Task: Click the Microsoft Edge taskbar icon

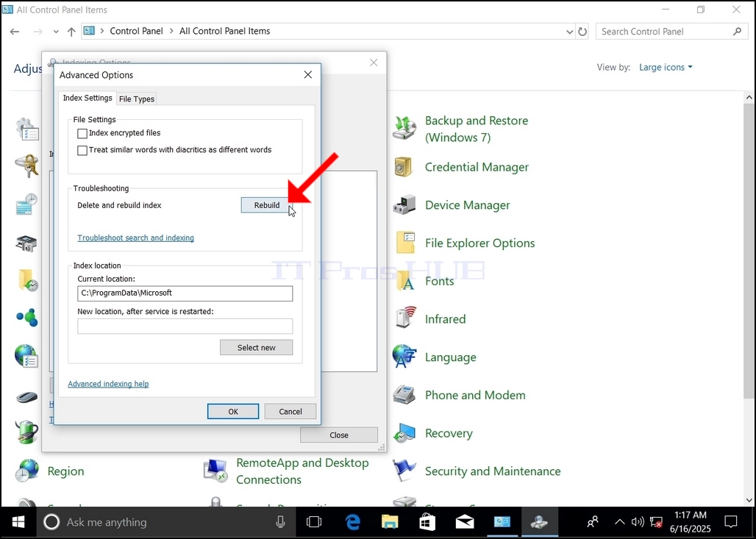Action: pyautogui.click(x=352, y=522)
